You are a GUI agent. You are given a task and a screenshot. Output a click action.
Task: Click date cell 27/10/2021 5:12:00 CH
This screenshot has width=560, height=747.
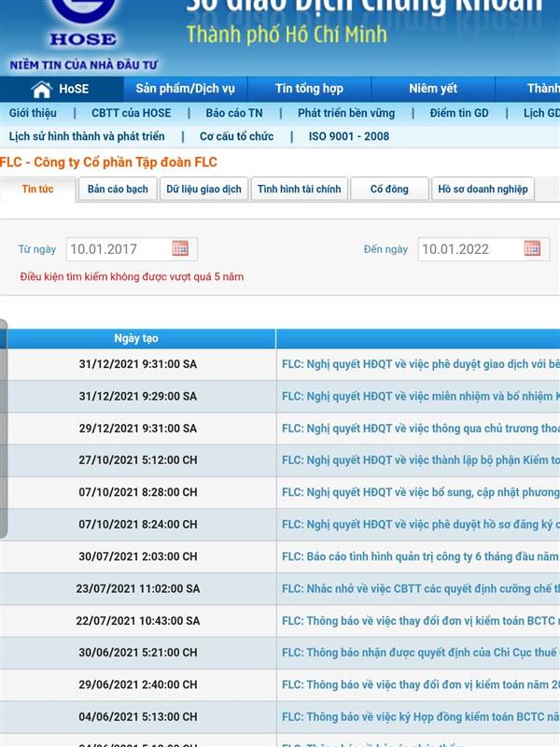[x=137, y=460]
